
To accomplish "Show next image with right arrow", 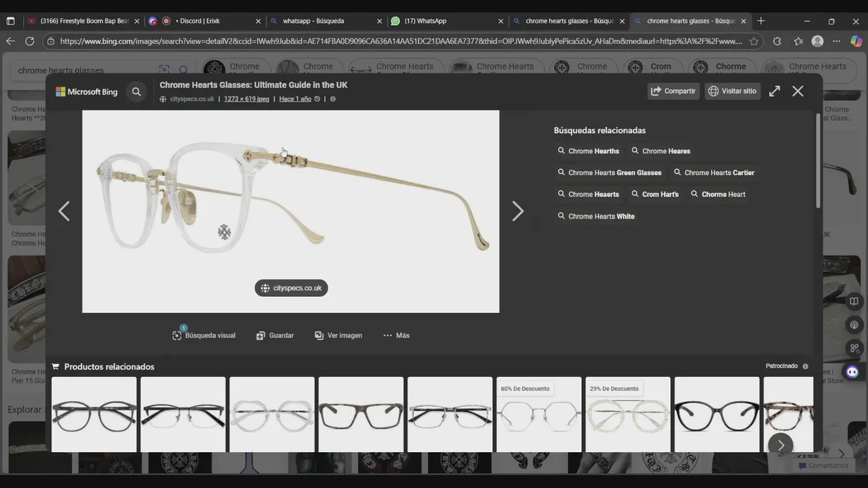I will pos(517,211).
